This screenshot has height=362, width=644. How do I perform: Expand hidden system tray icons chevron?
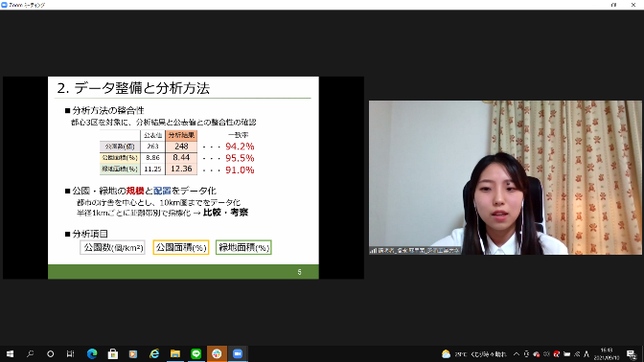[x=517, y=353]
